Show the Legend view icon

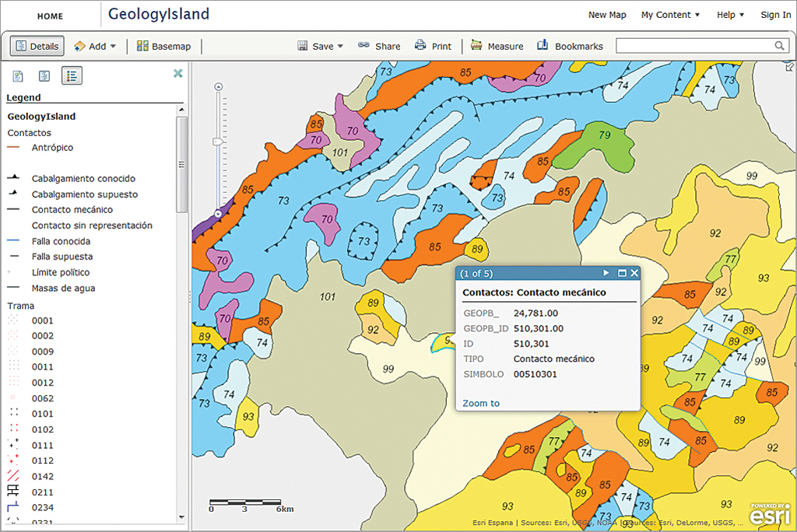(72, 76)
